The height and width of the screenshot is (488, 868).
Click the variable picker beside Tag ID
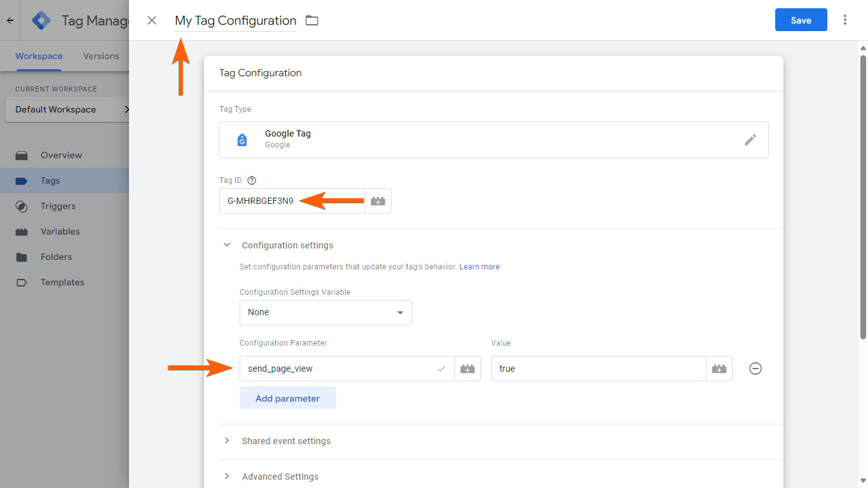pyautogui.click(x=378, y=201)
